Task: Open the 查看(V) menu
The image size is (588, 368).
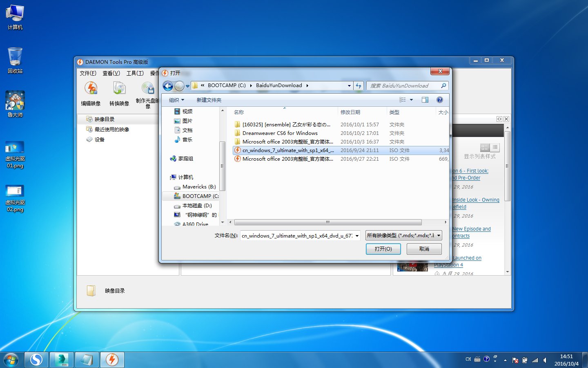Action: click(110, 73)
